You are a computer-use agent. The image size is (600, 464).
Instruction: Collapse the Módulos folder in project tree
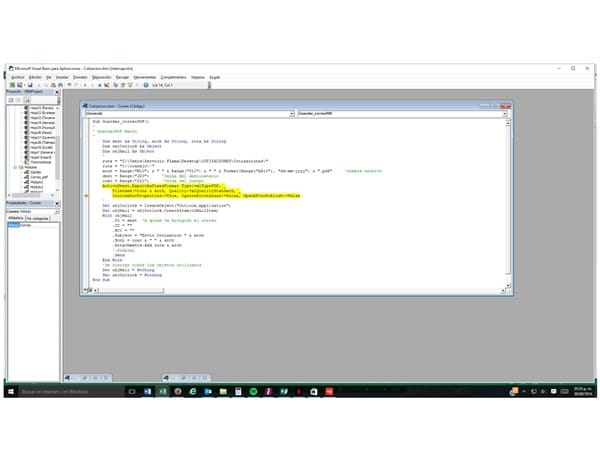[x=16, y=167]
